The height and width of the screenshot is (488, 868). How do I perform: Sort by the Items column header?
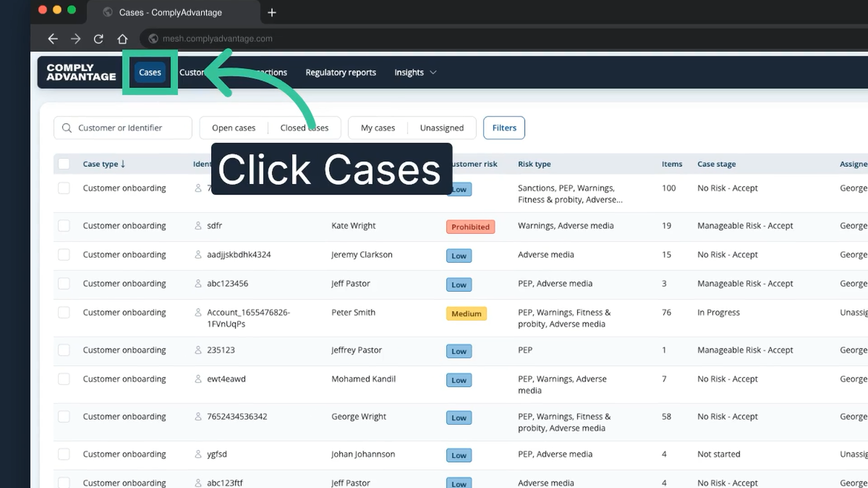point(672,164)
